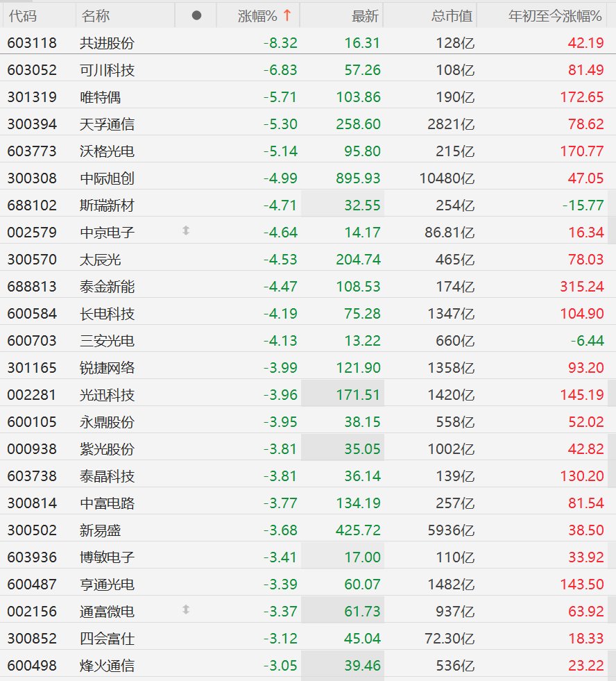
Task: Click market cap 5936亿
Action: [x=451, y=530]
